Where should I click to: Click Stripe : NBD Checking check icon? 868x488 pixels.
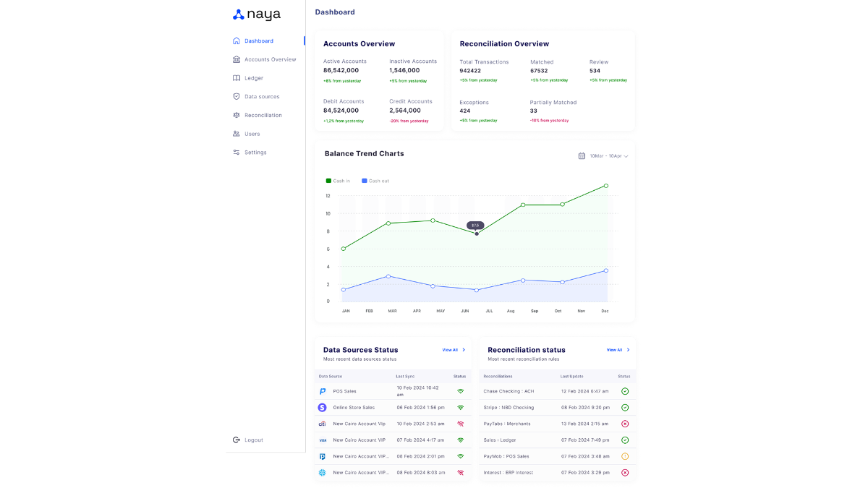click(x=625, y=407)
